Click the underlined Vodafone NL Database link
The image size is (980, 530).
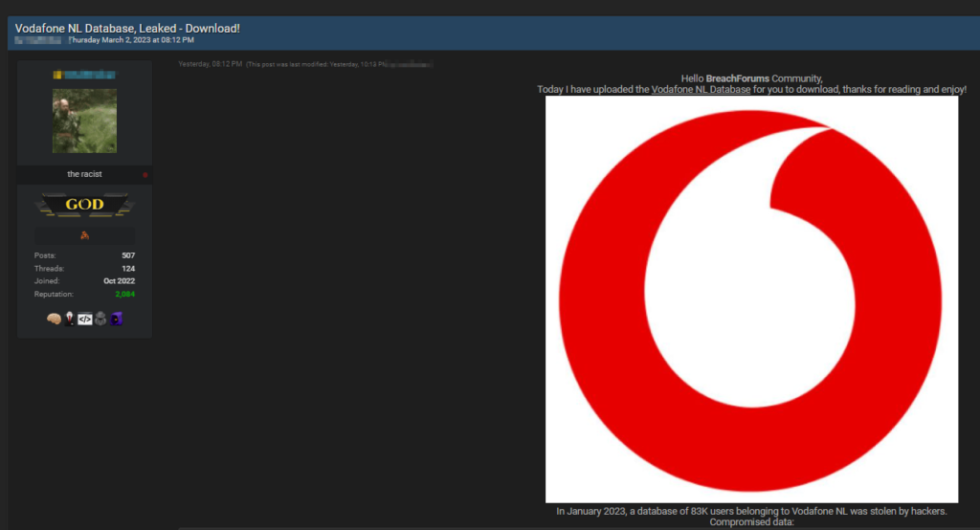pyautogui.click(x=701, y=89)
